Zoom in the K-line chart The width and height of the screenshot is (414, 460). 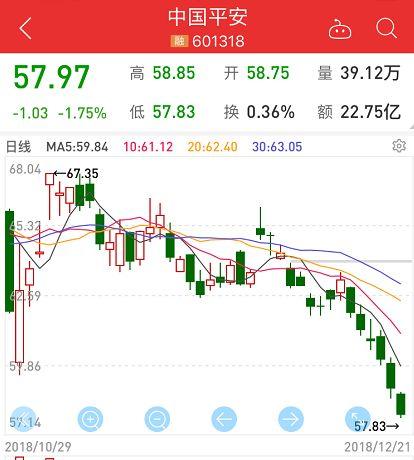point(90,419)
